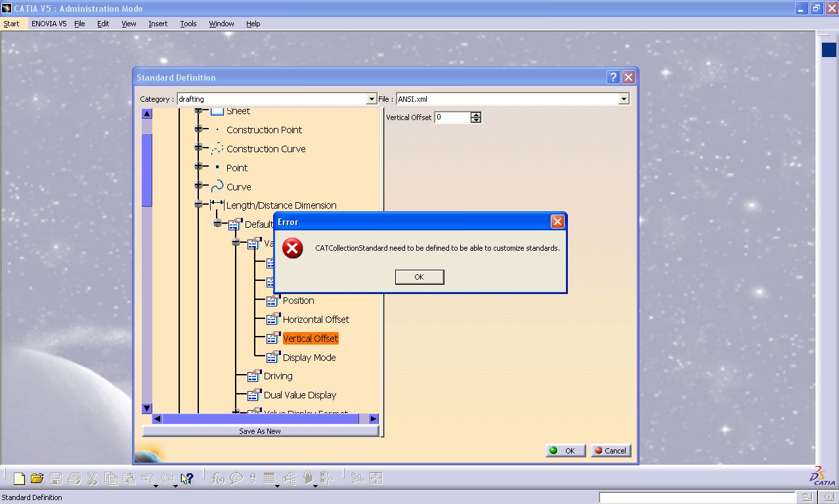
Task: Click the Vertical Offset value field
Action: 452,117
